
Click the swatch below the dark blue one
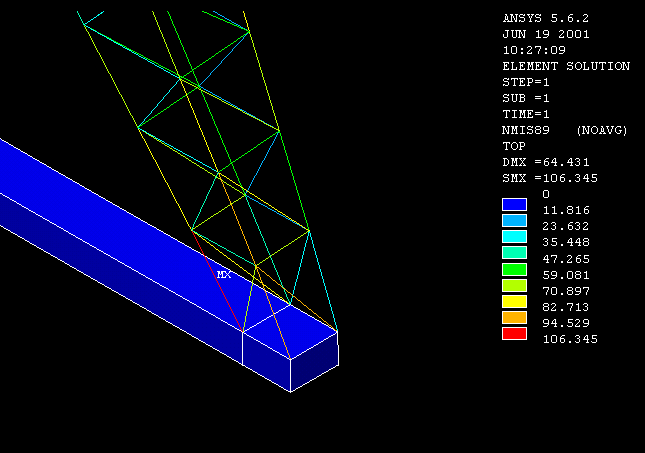pos(514,220)
